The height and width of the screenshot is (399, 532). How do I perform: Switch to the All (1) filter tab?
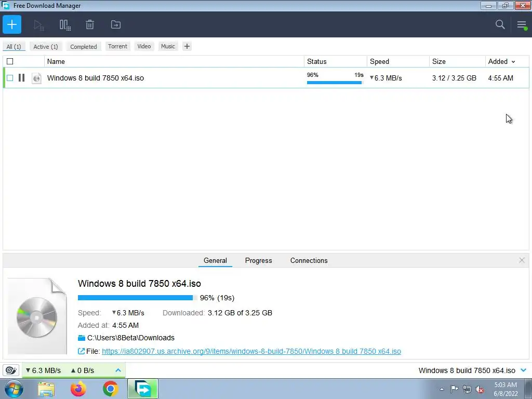(14, 46)
